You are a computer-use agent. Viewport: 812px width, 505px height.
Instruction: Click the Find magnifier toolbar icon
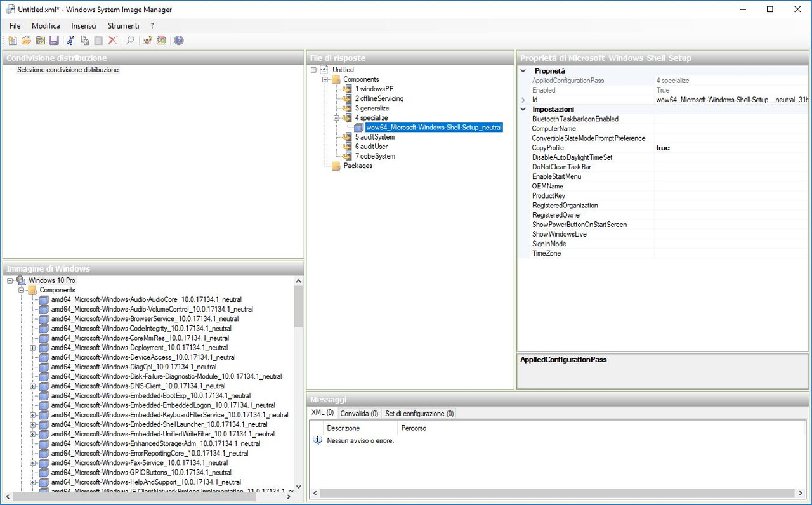[129, 41]
